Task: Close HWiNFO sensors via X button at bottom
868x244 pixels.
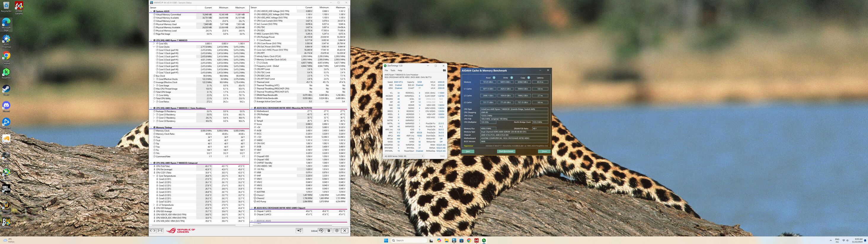Action: point(345,231)
